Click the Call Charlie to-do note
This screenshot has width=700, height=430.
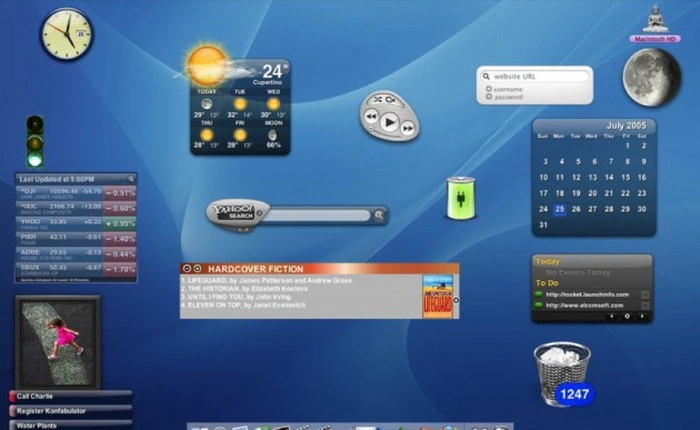(x=71, y=396)
